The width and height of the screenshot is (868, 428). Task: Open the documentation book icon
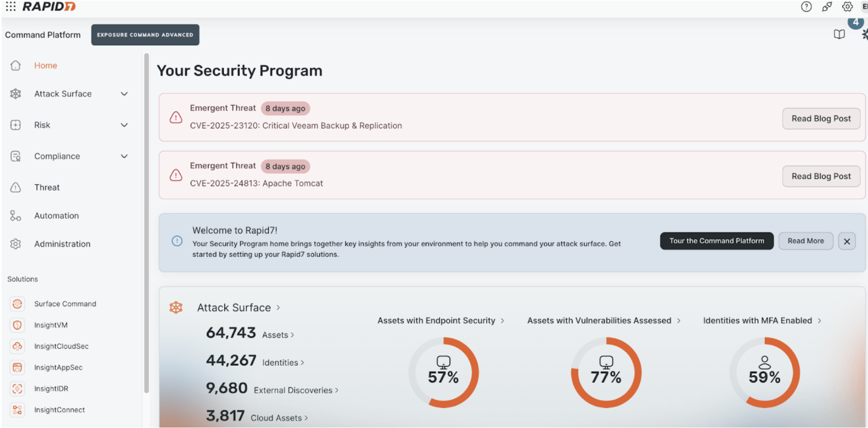839,34
